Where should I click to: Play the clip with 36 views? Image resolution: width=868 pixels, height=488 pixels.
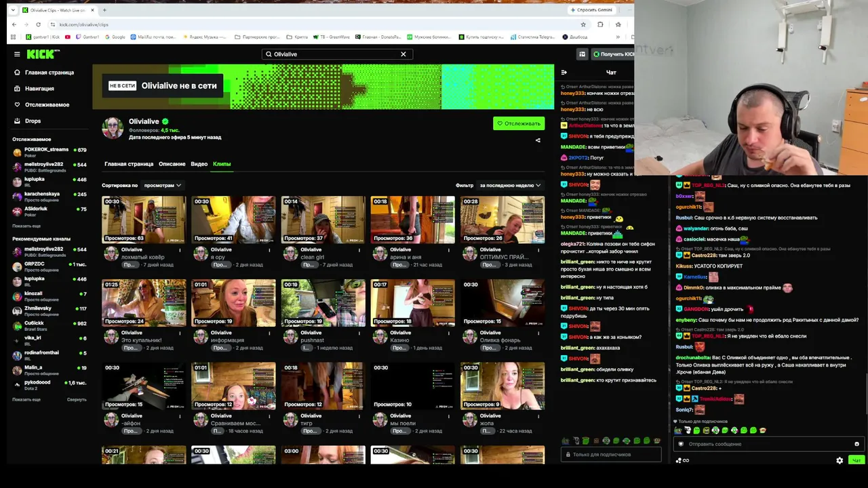pyautogui.click(x=412, y=220)
